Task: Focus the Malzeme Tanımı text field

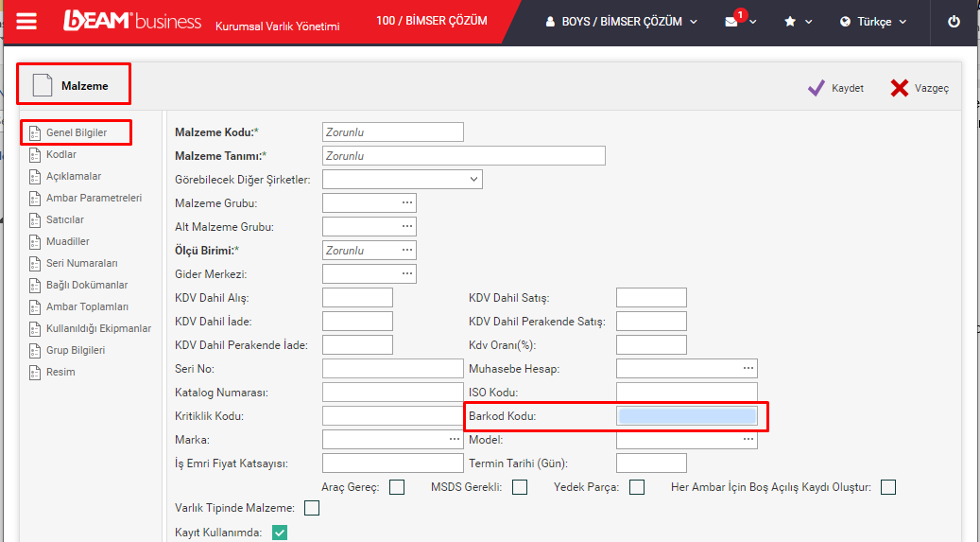Action: click(x=463, y=156)
